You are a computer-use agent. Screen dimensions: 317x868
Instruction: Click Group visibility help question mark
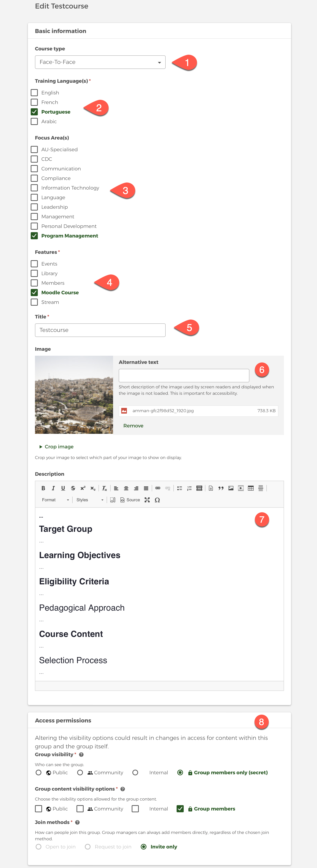[x=81, y=755]
